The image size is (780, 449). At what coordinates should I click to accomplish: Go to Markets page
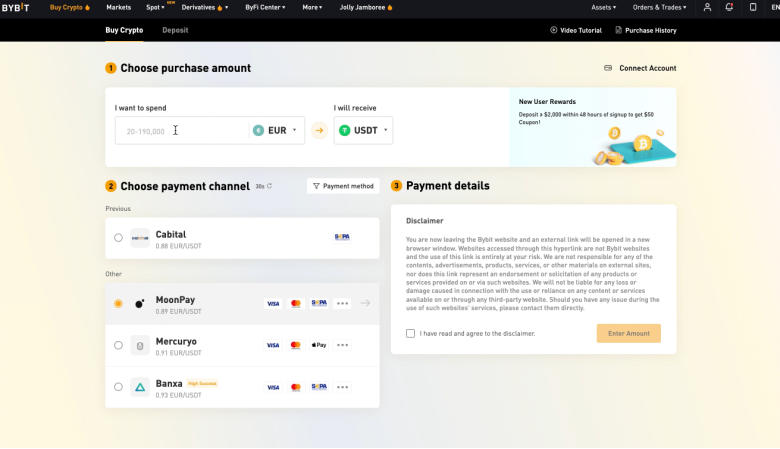(118, 7)
